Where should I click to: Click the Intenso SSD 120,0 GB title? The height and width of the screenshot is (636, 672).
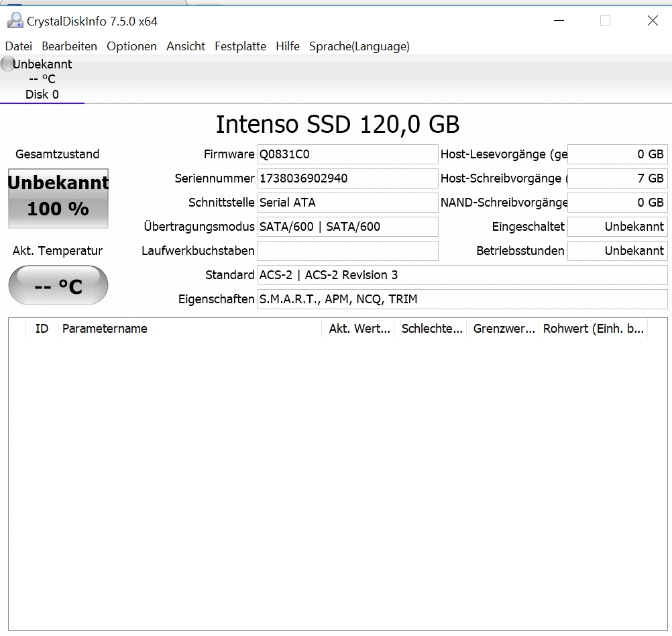(337, 124)
